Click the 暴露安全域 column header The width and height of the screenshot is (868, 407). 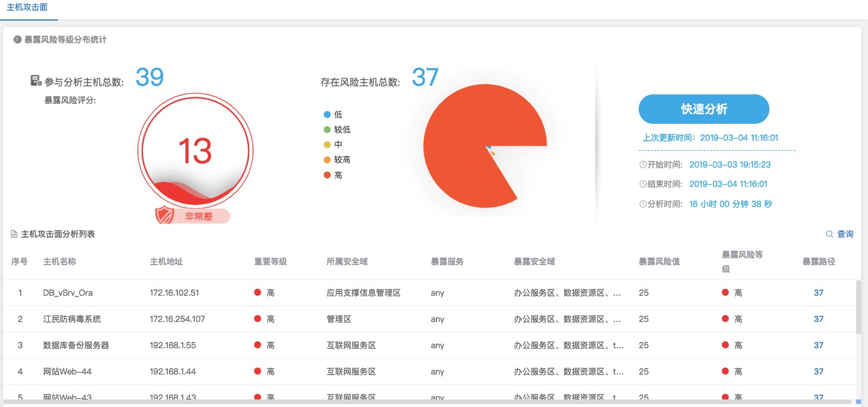pyautogui.click(x=535, y=261)
